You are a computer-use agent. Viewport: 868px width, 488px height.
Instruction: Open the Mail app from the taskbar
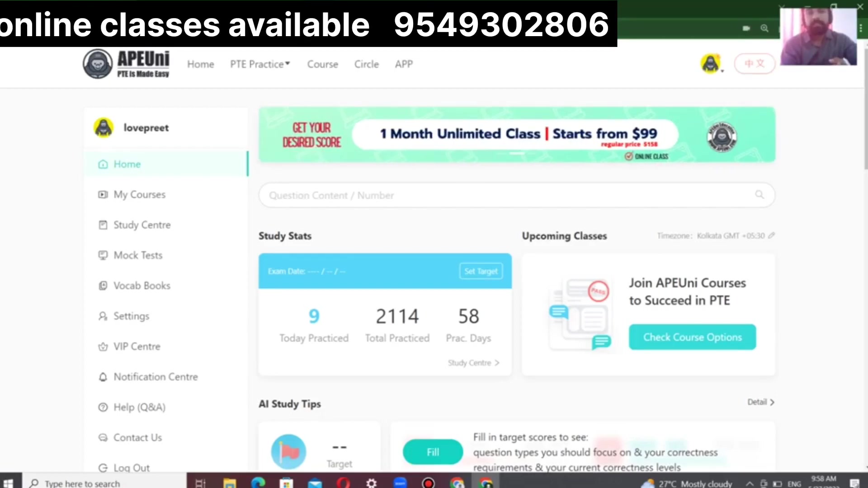[x=315, y=483]
